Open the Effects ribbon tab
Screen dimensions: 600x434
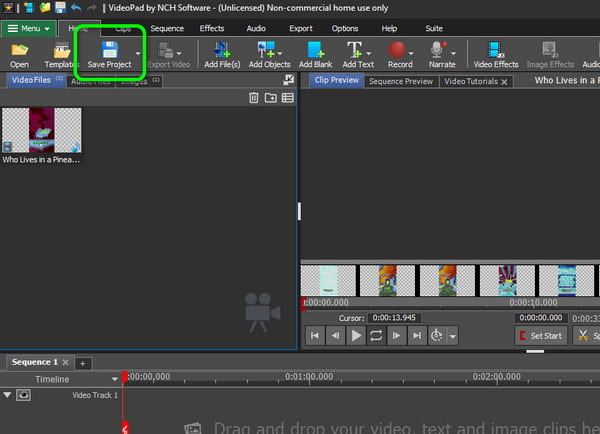212,28
